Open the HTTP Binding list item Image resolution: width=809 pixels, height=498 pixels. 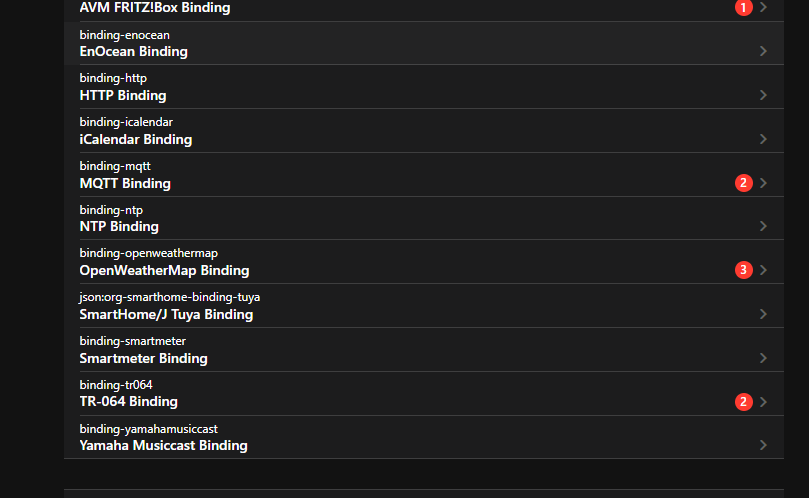pyautogui.click(x=123, y=95)
